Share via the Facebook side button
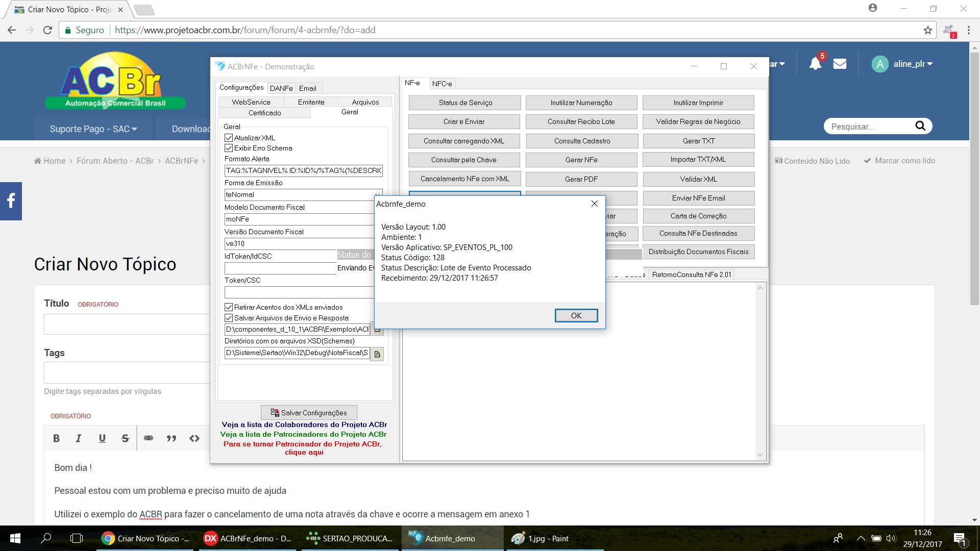This screenshot has width=980, height=551. click(x=11, y=201)
